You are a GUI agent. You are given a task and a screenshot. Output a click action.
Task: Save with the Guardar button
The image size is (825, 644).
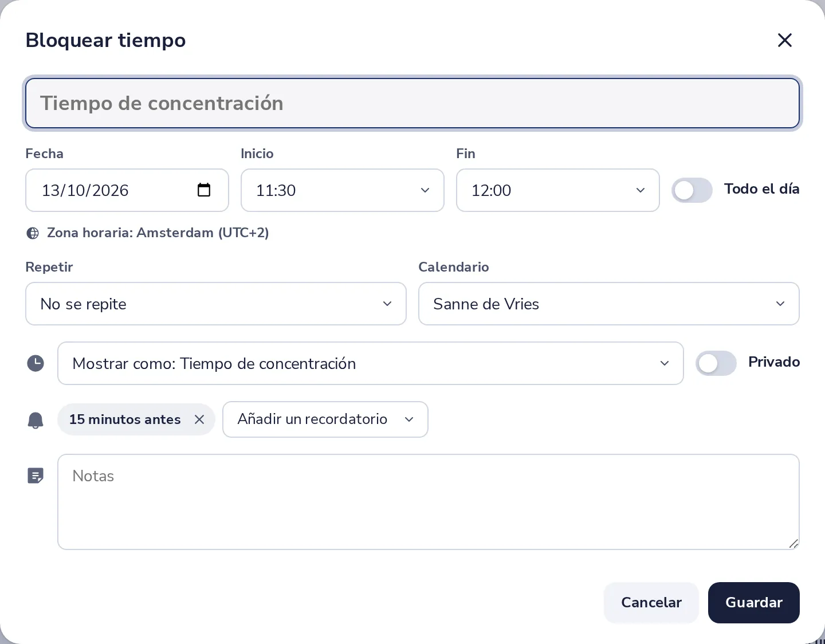(754, 603)
